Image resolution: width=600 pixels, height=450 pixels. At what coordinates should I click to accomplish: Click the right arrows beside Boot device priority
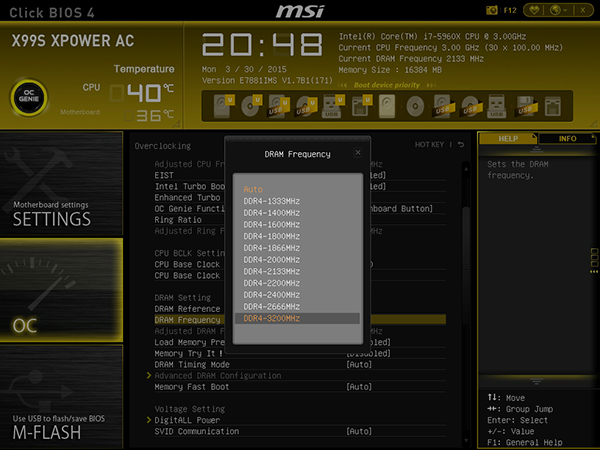pyautogui.click(x=431, y=85)
